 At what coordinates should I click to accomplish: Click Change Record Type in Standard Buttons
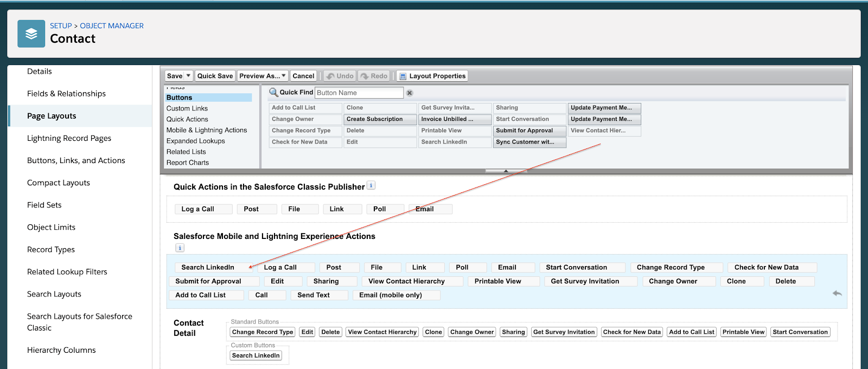263,332
